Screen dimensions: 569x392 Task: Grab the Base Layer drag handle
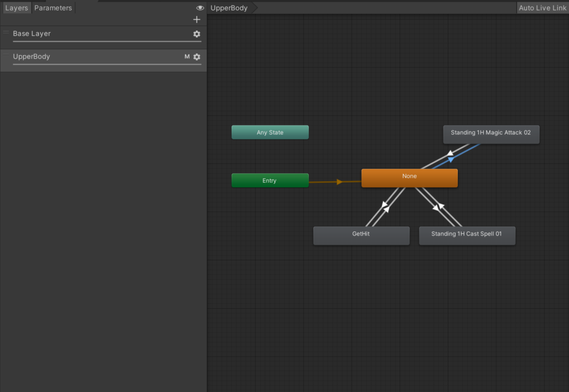pyautogui.click(x=6, y=33)
